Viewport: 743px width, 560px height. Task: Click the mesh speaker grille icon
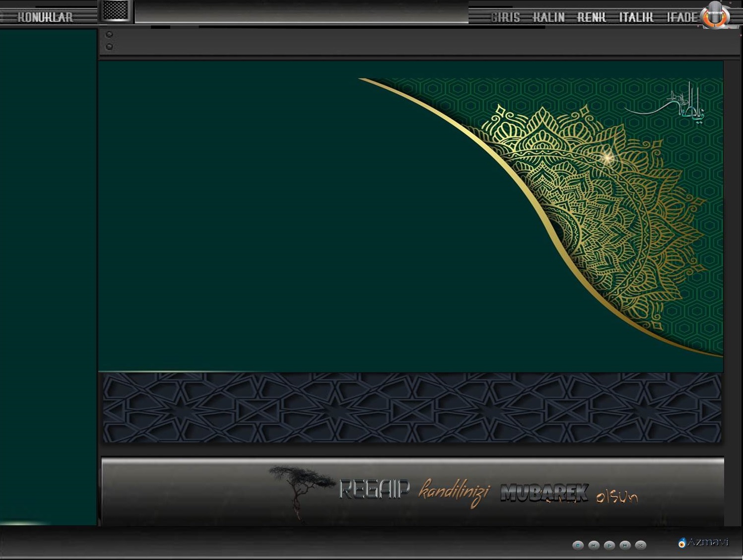coord(116,11)
